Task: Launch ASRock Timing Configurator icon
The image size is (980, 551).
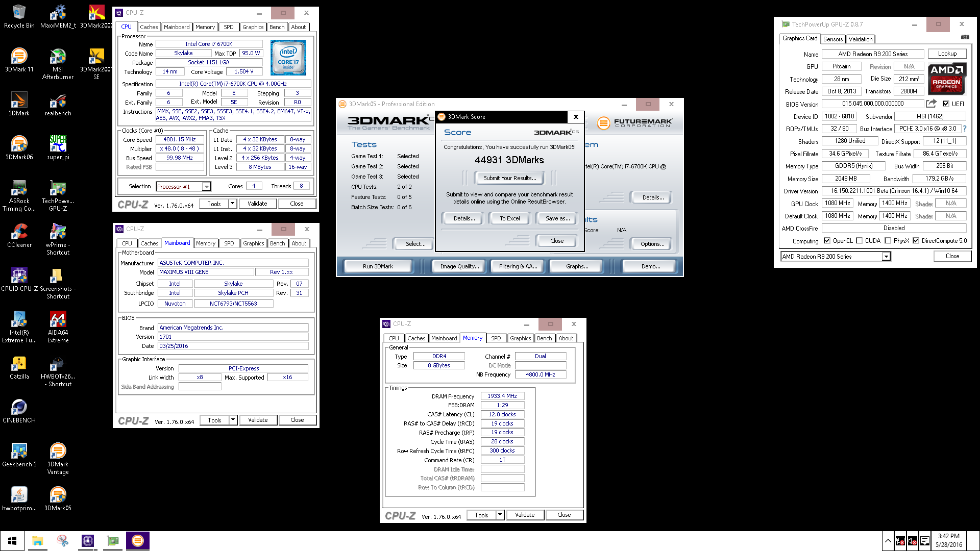Action: [x=19, y=195]
